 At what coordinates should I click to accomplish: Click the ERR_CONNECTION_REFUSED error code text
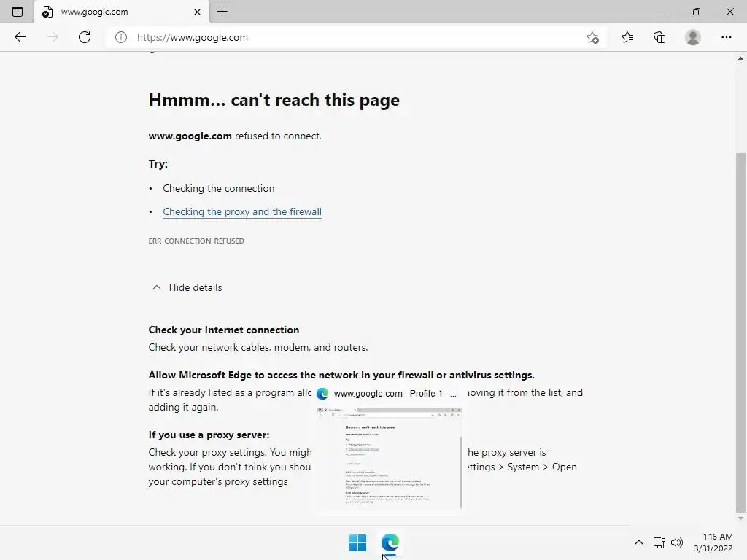point(196,241)
